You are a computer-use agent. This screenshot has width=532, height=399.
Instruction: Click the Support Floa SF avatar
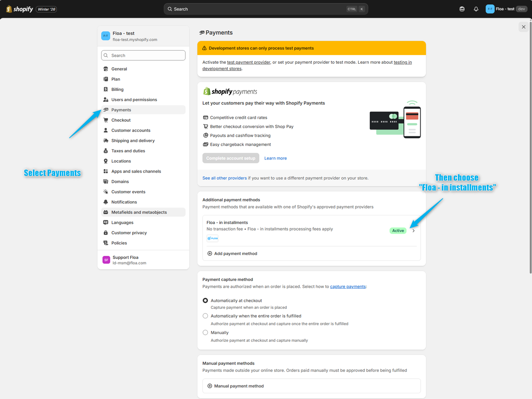pos(106,260)
